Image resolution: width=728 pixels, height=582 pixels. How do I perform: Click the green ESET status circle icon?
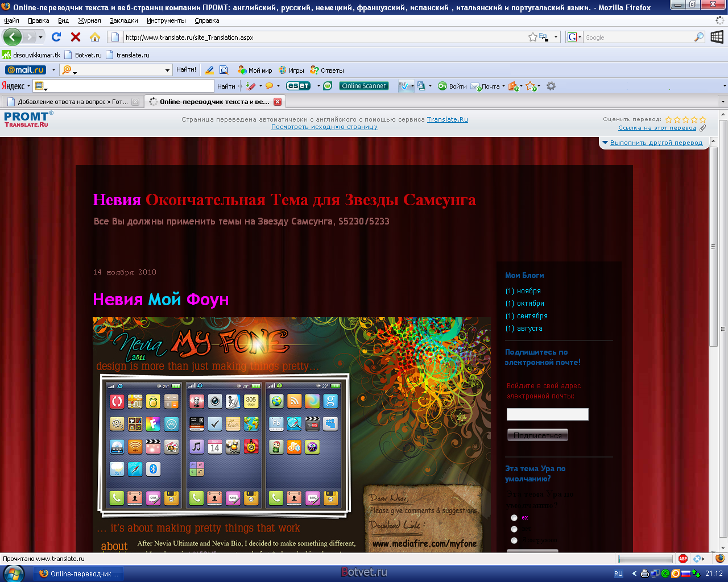[328, 86]
